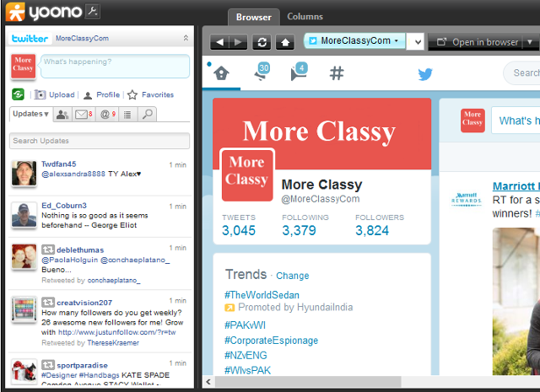
Task: Open #NZvENG trend
Action: click(x=246, y=355)
